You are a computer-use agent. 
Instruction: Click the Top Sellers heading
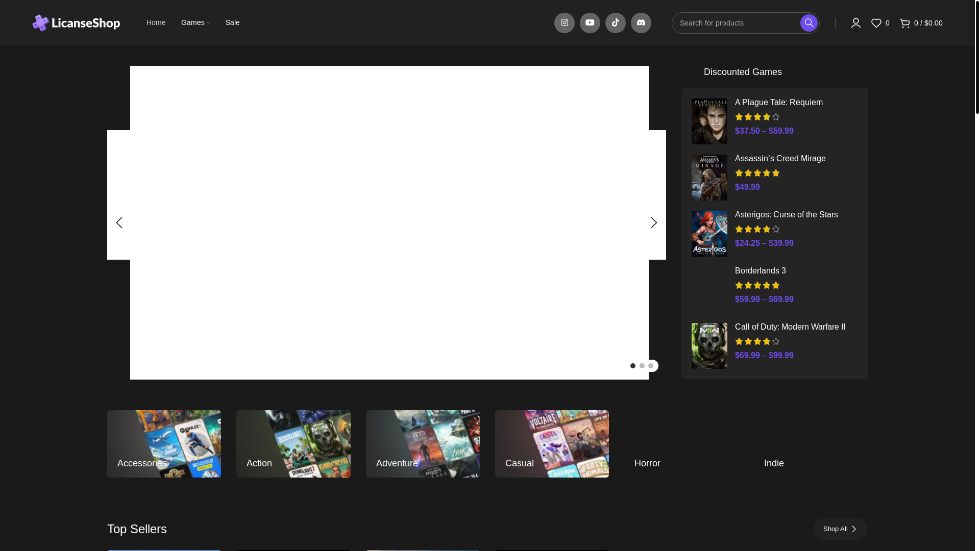point(137,529)
